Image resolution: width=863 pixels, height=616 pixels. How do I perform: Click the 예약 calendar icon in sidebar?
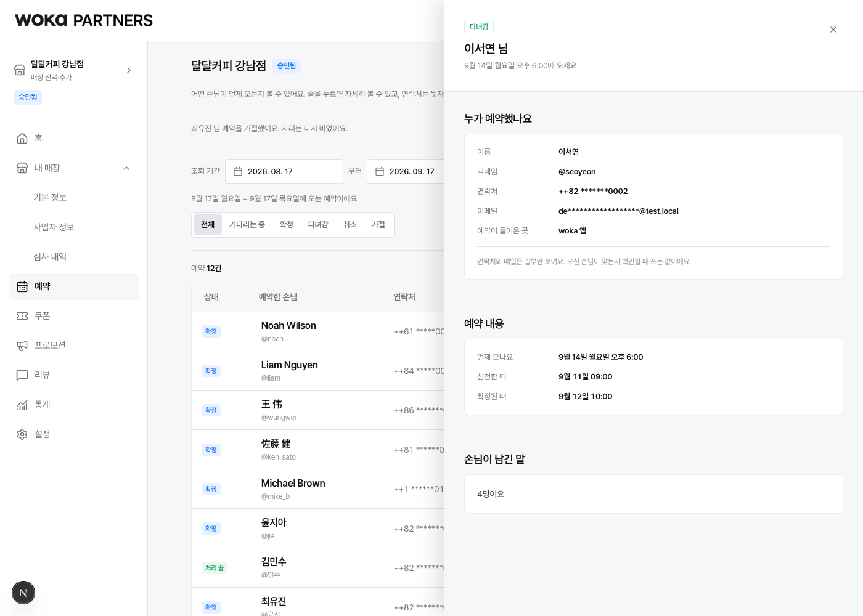[x=22, y=286]
